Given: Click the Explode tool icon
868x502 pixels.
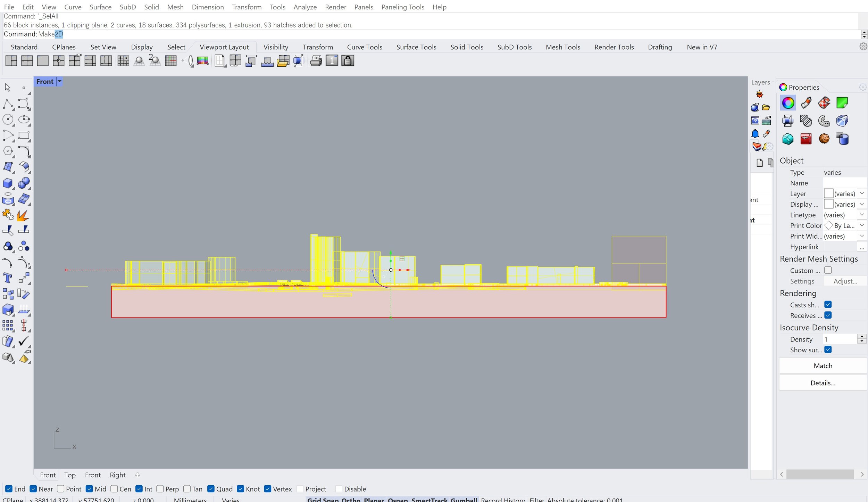Looking at the screenshot, I should pyautogui.click(x=23, y=215).
